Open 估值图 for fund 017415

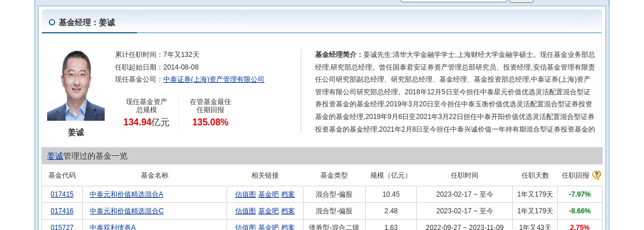(245, 194)
